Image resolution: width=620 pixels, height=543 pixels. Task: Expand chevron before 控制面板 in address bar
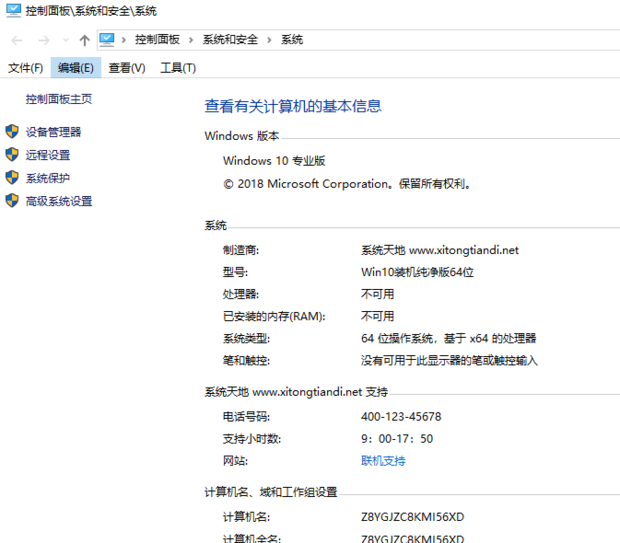(x=124, y=40)
